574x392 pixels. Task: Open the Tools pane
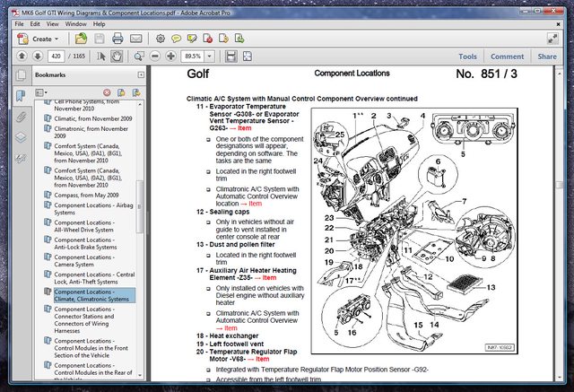coord(467,57)
